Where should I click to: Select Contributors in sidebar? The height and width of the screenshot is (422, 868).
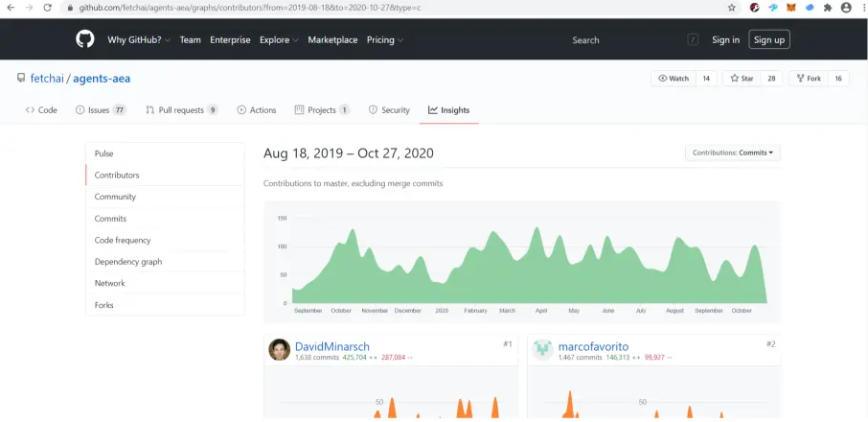coord(165,175)
